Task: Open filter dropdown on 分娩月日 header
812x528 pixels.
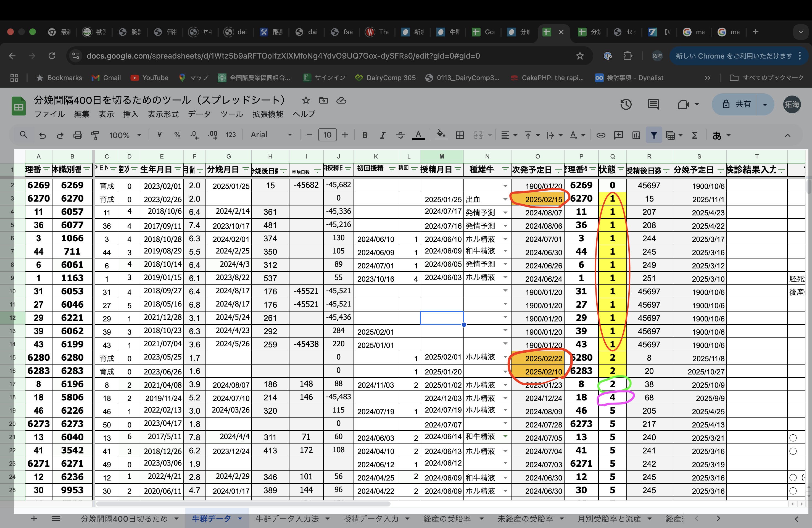Action: tap(245, 170)
